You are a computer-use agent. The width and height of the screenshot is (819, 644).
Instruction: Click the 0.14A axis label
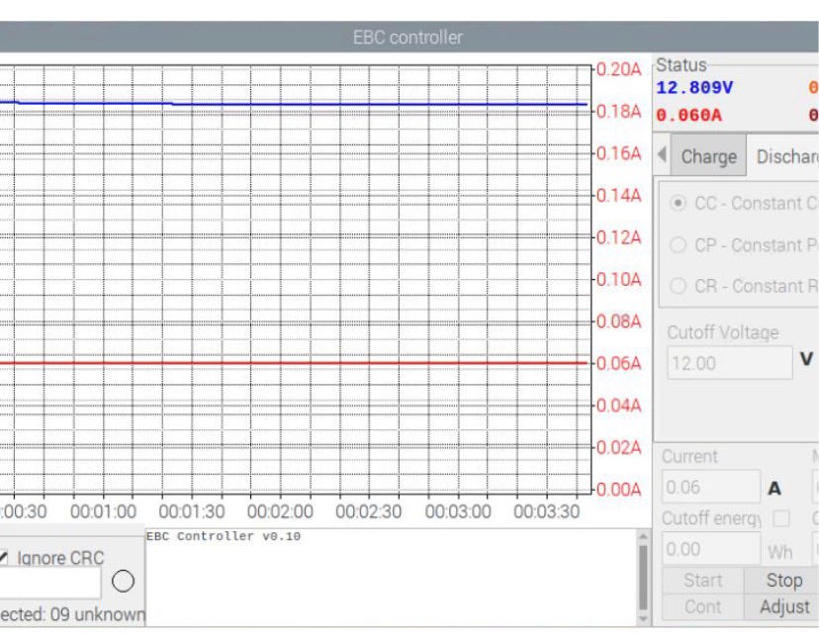pyautogui.click(x=618, y=195)
